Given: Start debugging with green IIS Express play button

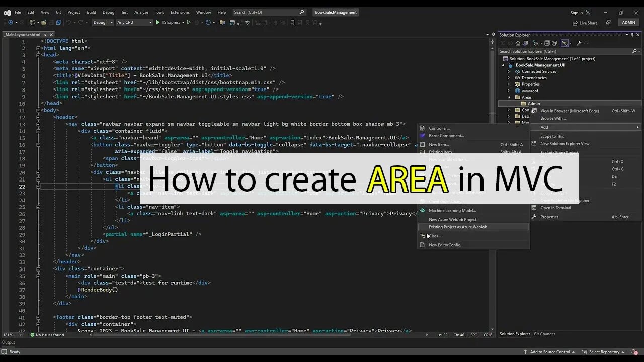Looking at the screenshot, I should pyautogui.click(x=158, y=22).
